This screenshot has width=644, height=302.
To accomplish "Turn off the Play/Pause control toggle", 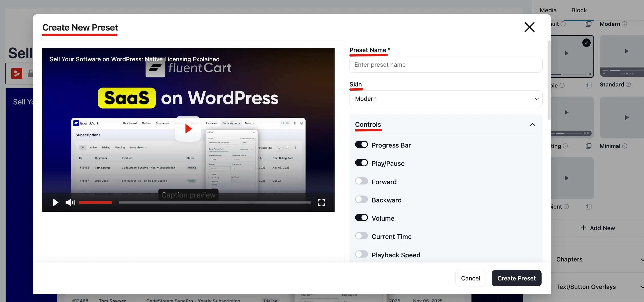I will pyautogui.click(x=361, y=163).
